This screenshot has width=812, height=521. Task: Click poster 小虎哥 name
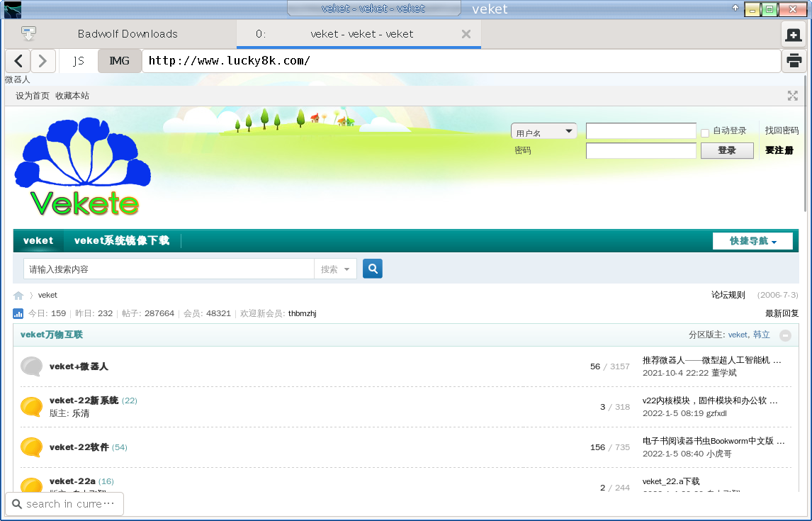719,454
